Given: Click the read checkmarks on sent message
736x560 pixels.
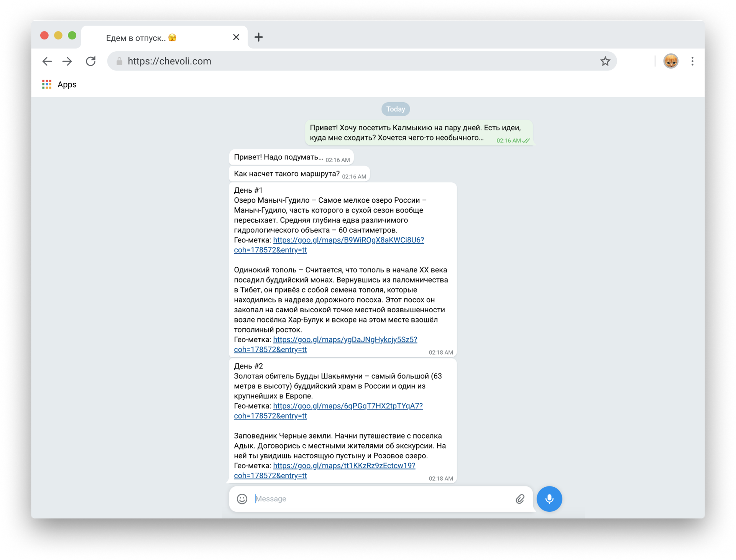Looking at the screenshot, I should 526,141.
